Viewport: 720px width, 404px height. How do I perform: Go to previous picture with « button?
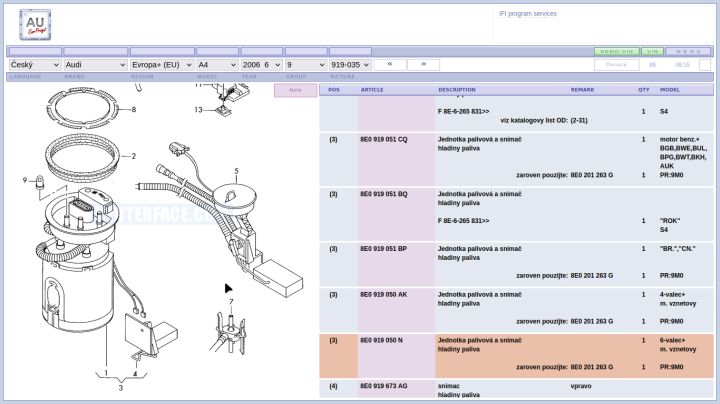(x=390, y=65)
